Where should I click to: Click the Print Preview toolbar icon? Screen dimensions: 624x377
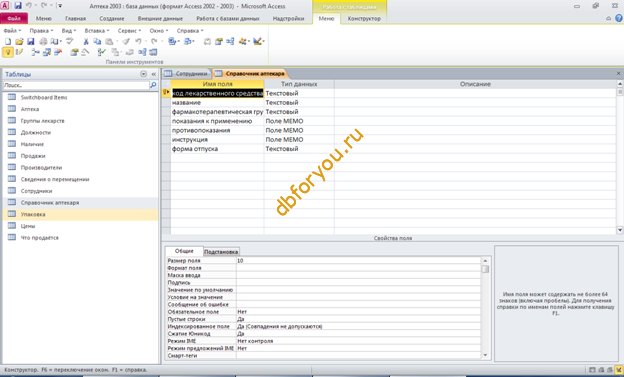click(x=55, y=41)
